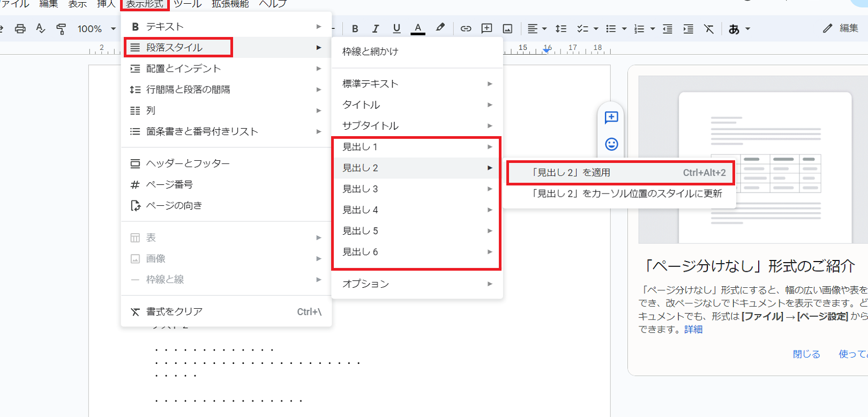This screenshot has width=868, height=417.
Task: Click the spell check icon
Action: click(x=41, y=29)
